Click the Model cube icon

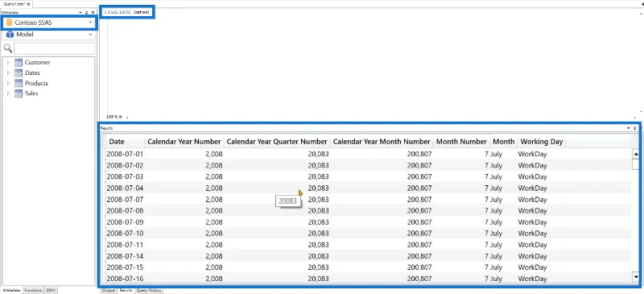point(10,35)
